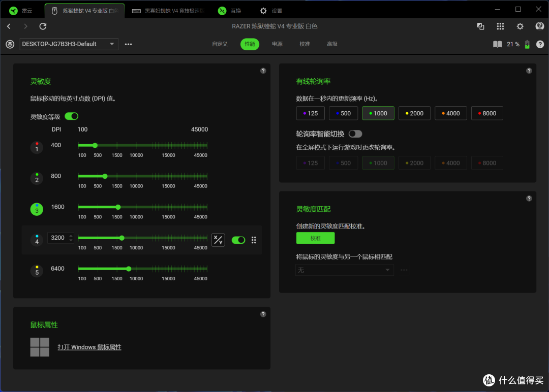549x392 pixels.
Task: Click the 21 % battery level text
Action: 513,44
